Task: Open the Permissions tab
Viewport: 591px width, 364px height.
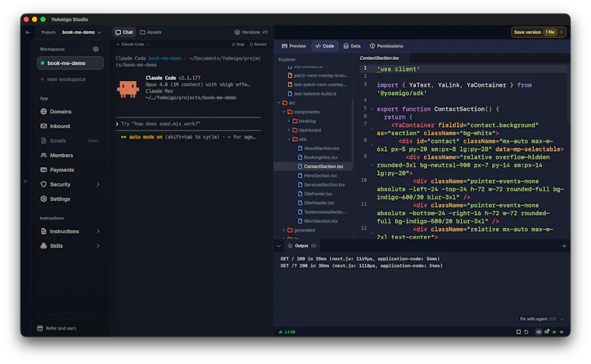Action: 386,46
